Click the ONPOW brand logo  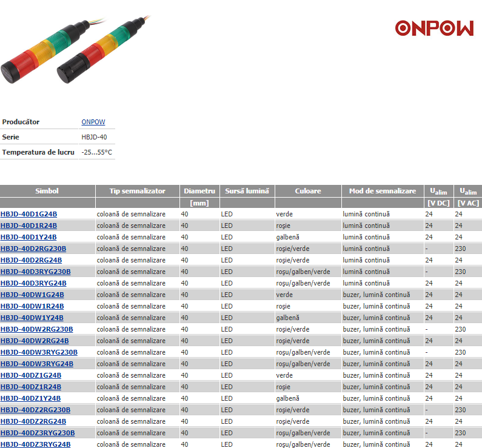tap(434, 28)
